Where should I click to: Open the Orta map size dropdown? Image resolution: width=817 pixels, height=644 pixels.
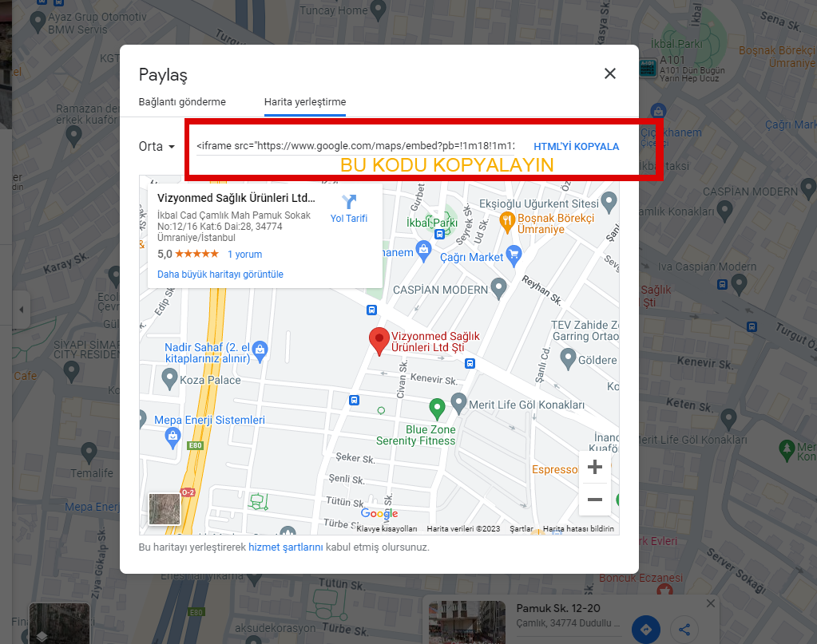[x=157, y=146]
